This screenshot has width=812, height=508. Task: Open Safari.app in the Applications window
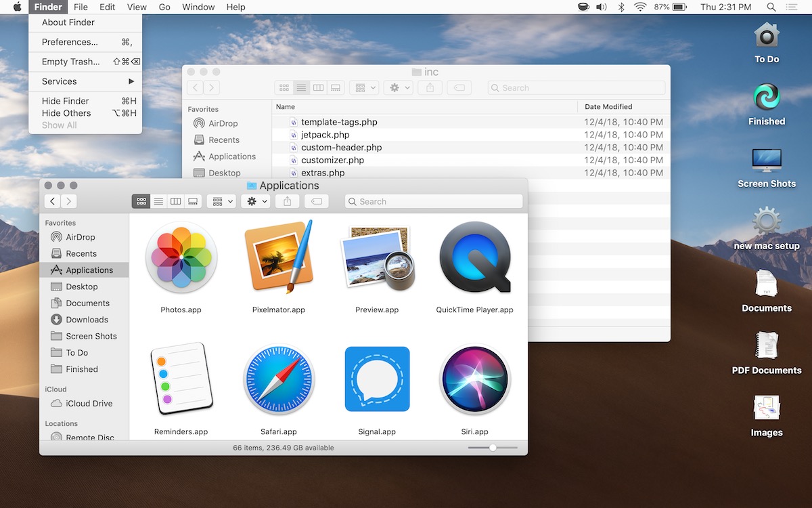[x=279, y=379]
